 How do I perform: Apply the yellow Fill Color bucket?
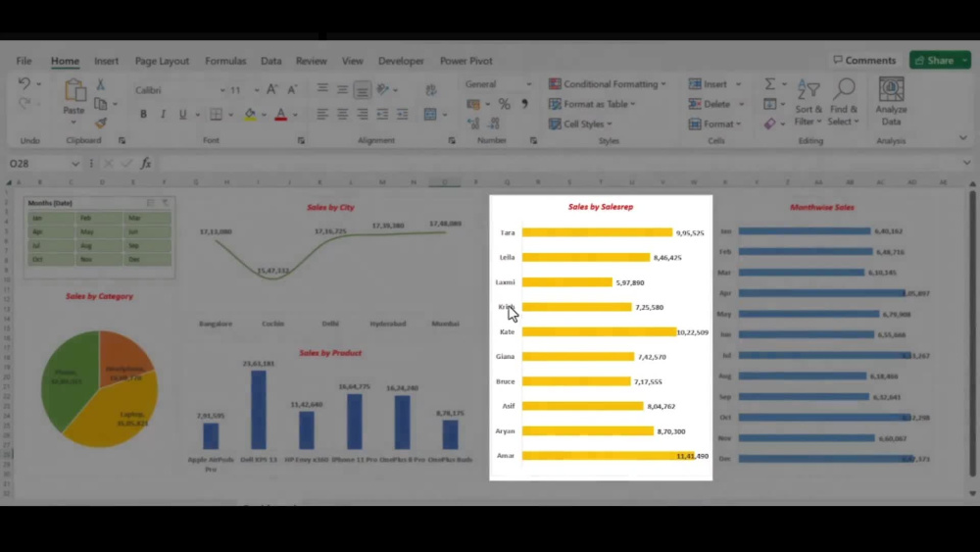tap(250, 115)
